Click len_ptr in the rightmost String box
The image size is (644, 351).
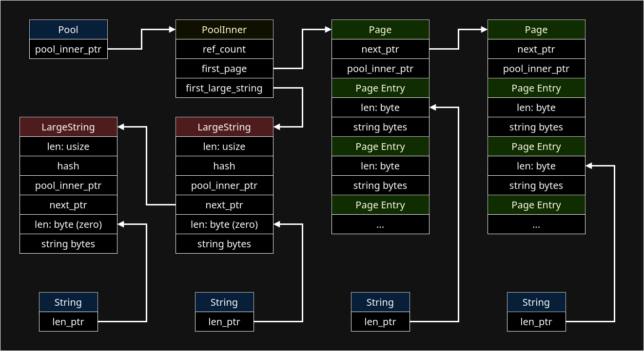[536, 322]
